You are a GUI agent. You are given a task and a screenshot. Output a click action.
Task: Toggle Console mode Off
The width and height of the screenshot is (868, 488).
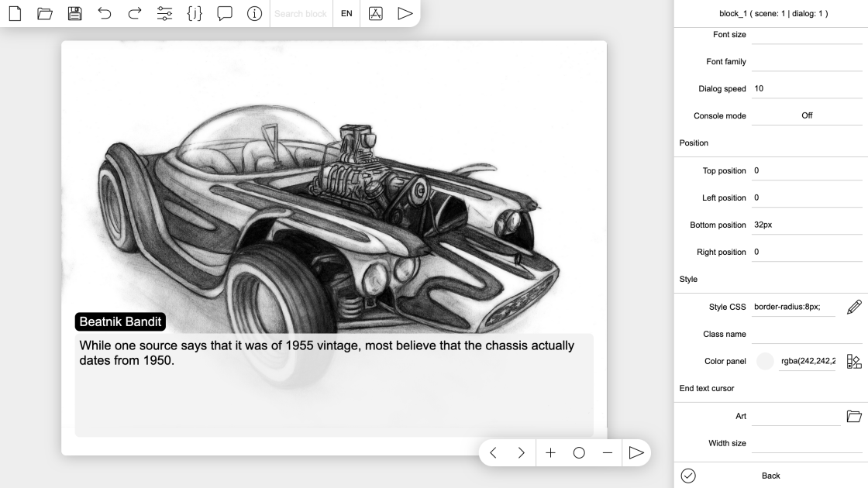[807, 115]
